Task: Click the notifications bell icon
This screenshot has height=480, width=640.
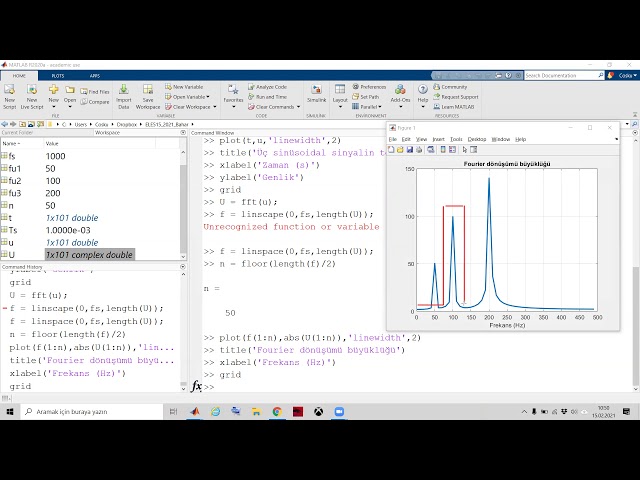Action: pyautogui.click(x=611, y=76)
